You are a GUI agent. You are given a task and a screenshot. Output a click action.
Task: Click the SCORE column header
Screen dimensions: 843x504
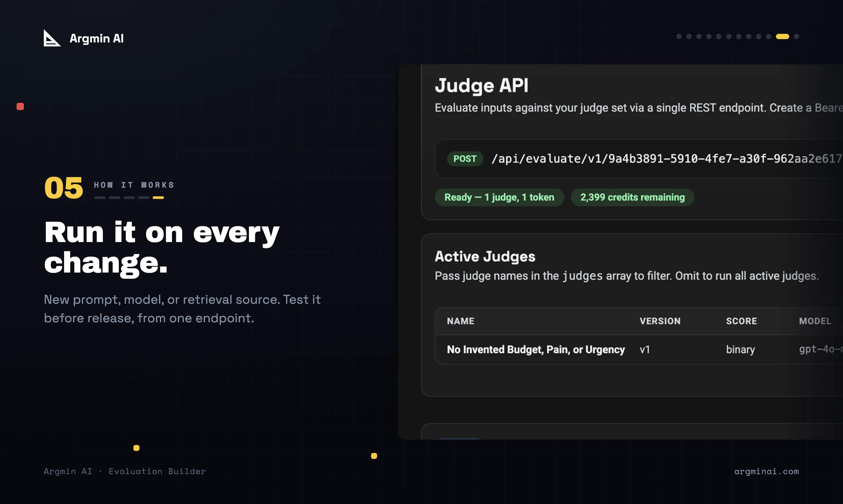741,321
